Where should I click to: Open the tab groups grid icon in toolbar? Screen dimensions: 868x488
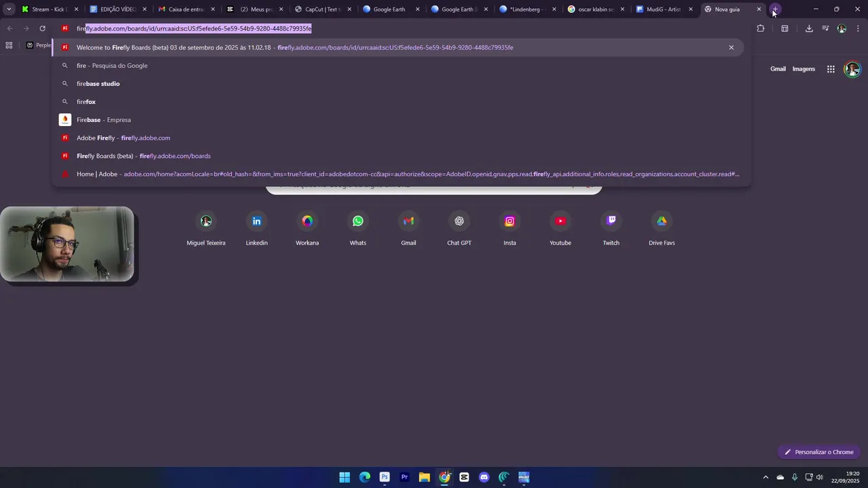tap(785, 28)
